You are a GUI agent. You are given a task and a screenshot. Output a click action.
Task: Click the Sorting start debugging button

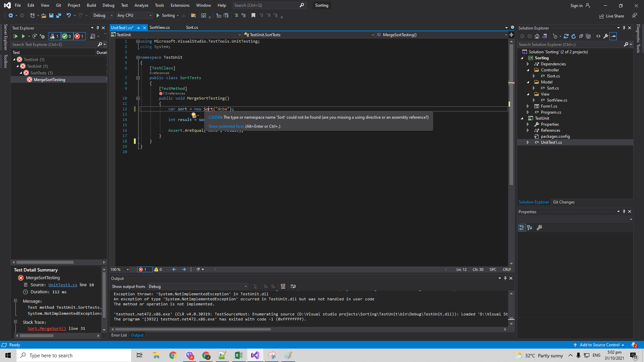166,15
